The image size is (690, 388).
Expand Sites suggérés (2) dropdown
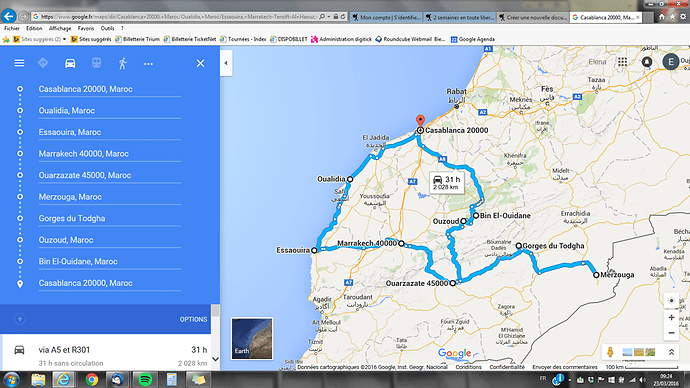[x=64, y=40]
